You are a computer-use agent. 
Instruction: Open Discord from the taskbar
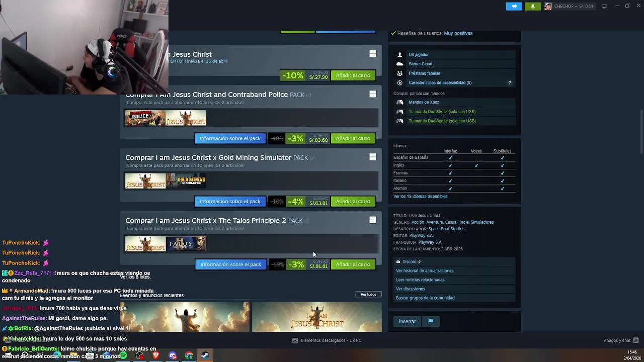(173, 356)
